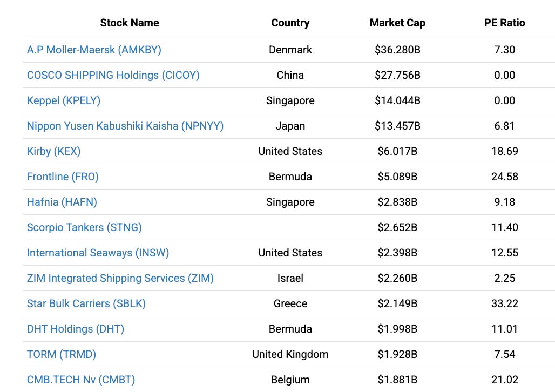Select the 9.18 PE ratio value
This screenshot has width=555, height=392.
pos(504,202)
